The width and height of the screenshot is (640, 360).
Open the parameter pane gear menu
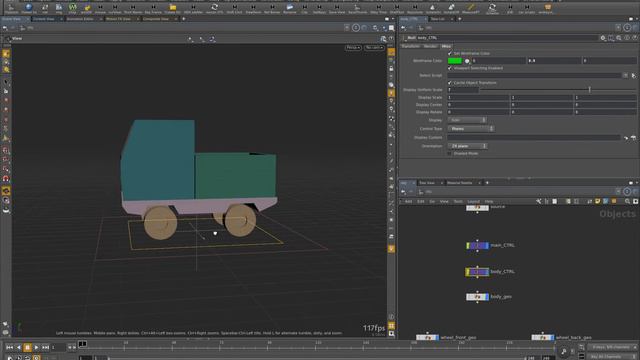(603, 38)
